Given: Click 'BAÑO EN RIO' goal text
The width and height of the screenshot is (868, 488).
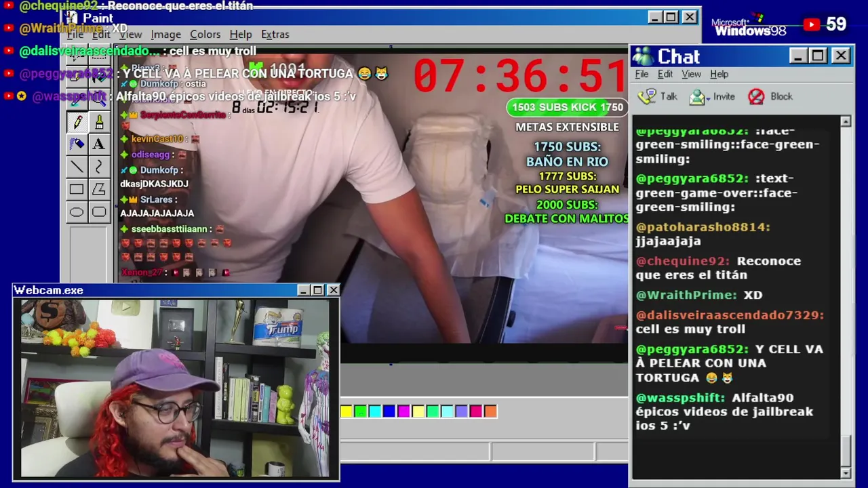Looking at the screenshot, I should [568, 161].
